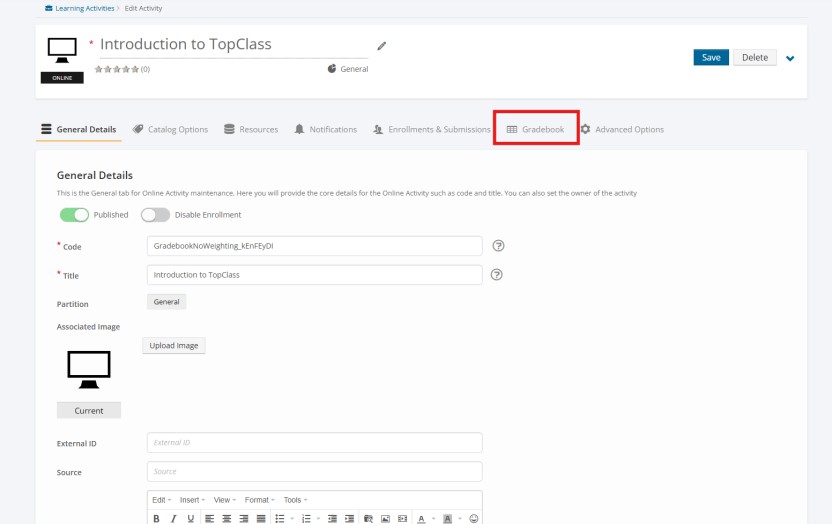The height and width of the screenshot is (524, 832).
Task: Decrease indent in editor
Action: pos(332,518)
